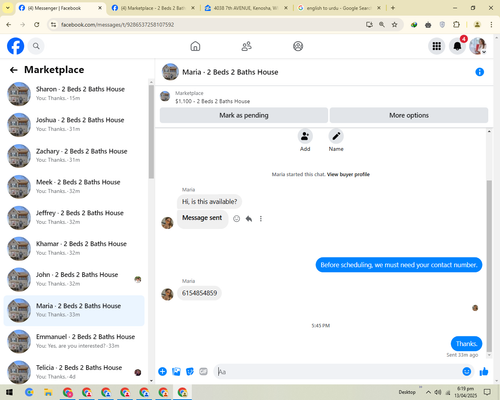Image resolution: width=500 pixels, height=400 pixels.
Task: Go to the Home feed icon
Action: click(x=195, y=46)
